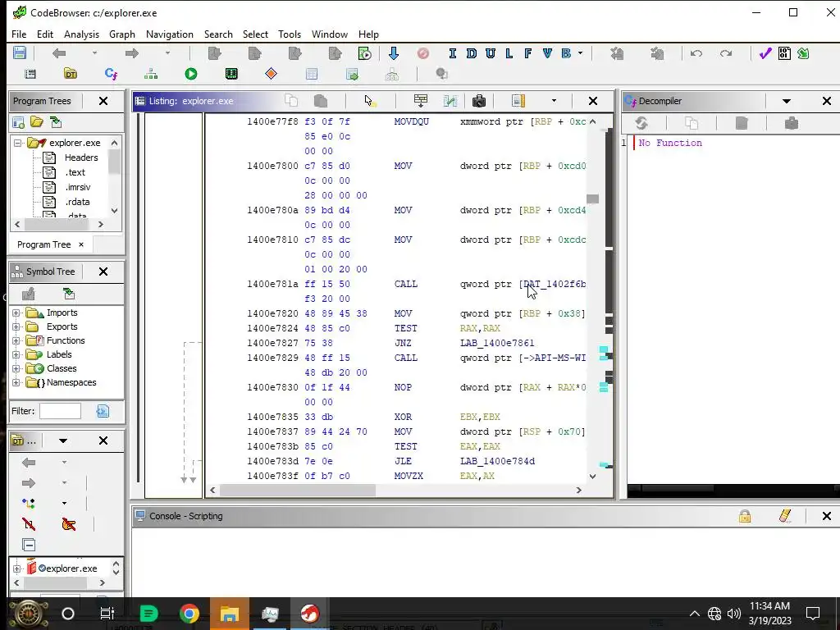Image resolution: width=840 pixels, height=630 pixels.
Task: Open the Search menu
Action: point(218,34)
